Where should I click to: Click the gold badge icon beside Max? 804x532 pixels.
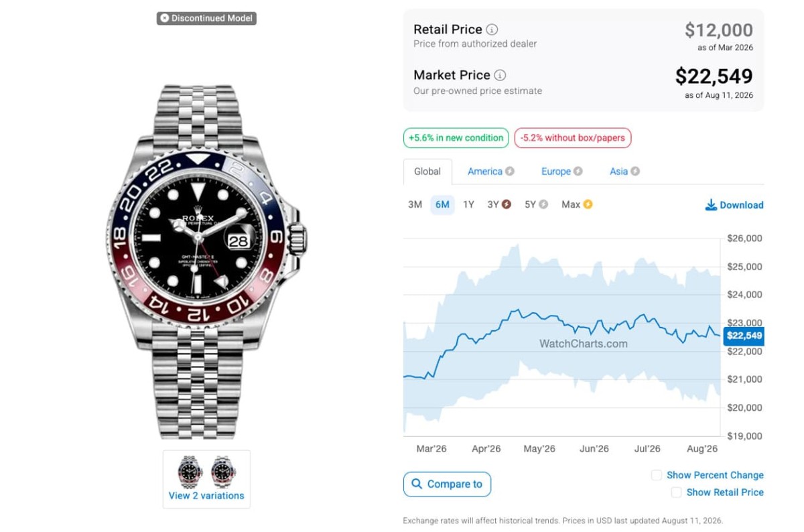point(588,204)
